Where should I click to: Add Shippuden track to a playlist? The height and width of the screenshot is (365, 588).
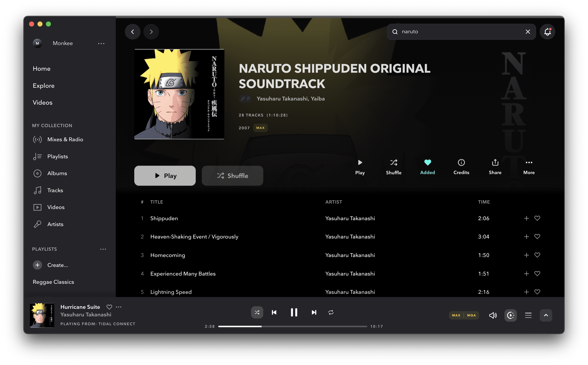pyautogui.click(x=526, y=218)
